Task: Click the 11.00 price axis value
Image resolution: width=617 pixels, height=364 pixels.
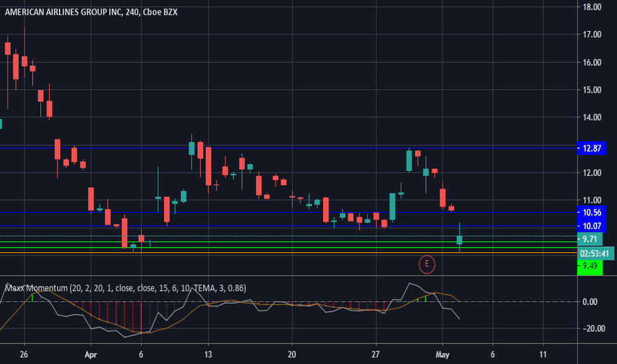Action: [x=592, y=201]
